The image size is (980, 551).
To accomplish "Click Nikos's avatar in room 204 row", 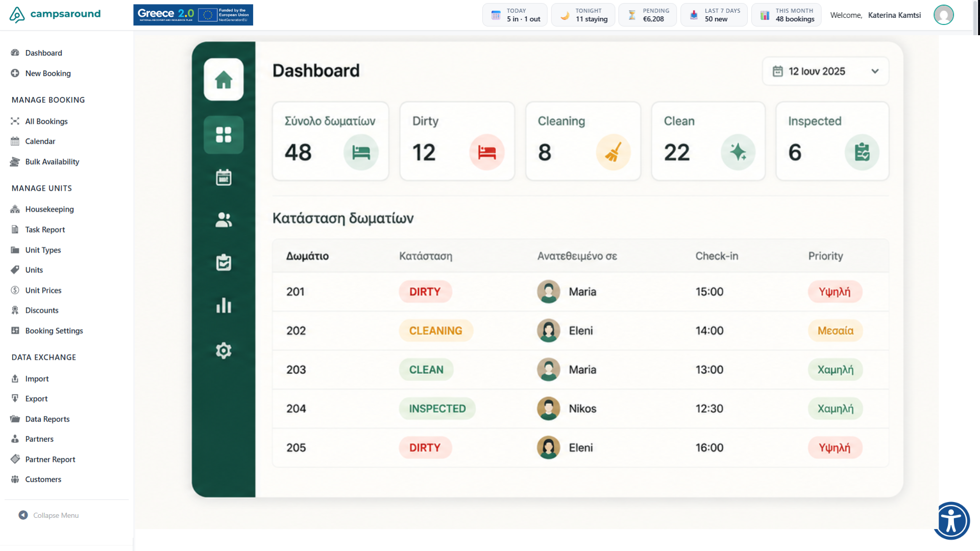I will pyautogui.click(x=549, y=409).
